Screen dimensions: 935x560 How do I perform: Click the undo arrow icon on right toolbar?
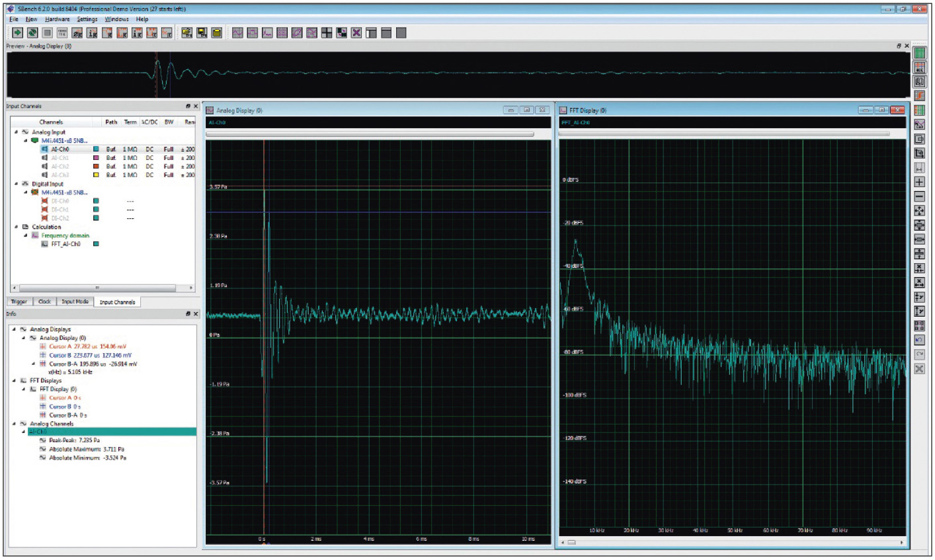pos(919,340)
